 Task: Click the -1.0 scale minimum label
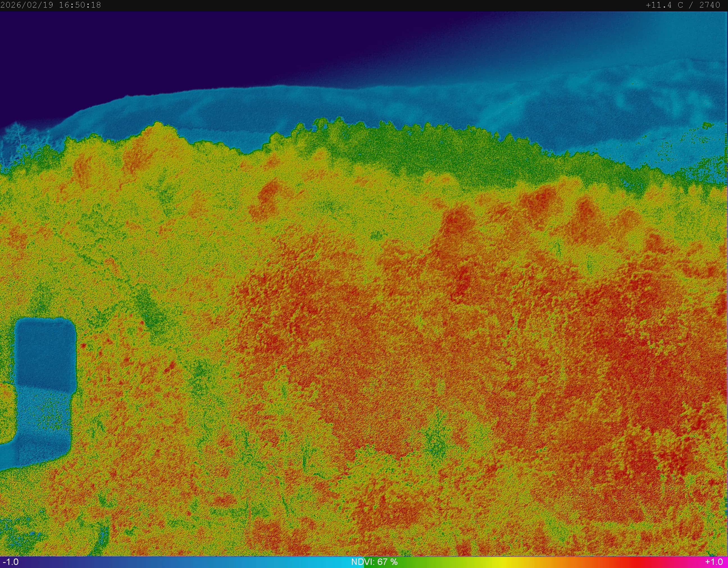(11, 562)
